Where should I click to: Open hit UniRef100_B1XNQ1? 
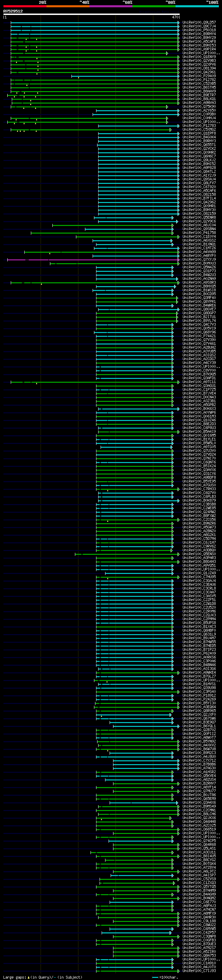[199, 245]
